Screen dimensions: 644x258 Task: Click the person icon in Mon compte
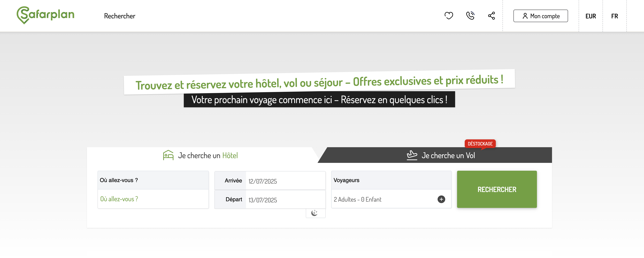[x=525, y=16]
